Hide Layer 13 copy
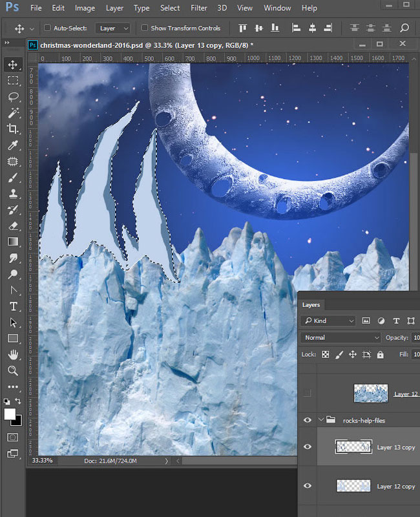 coord(308,447)
